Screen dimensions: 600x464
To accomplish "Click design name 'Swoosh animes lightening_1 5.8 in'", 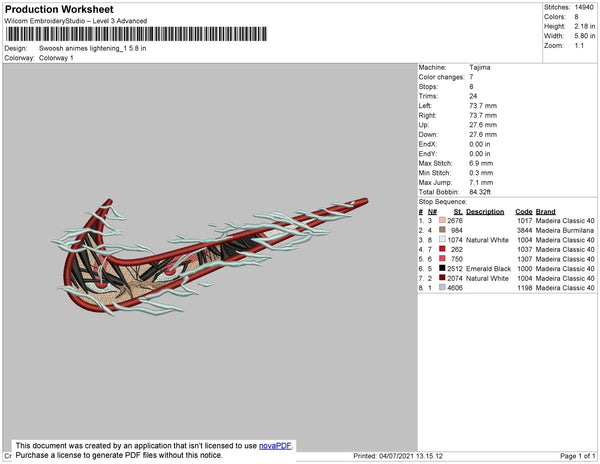I will coord(93,49).
